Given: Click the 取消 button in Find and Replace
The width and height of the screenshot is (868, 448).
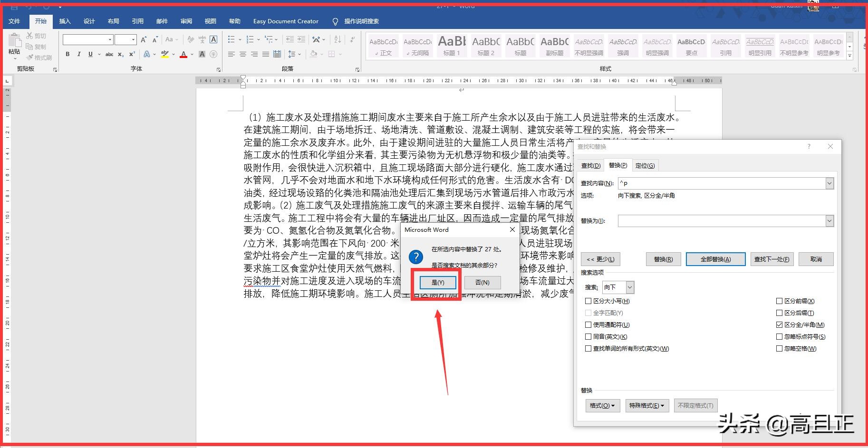Looking at the screenshot, I should tap(816, 259).
